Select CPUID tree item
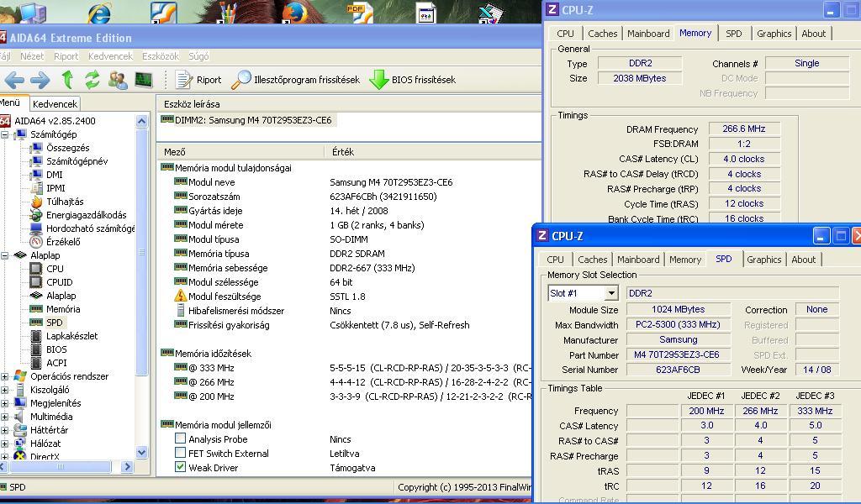The height and width of the screenshot is (504, 861). click(60, 282)
